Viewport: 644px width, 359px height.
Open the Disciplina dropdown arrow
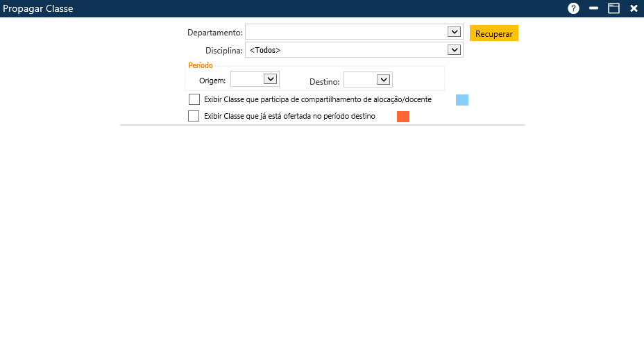(454, 50)
